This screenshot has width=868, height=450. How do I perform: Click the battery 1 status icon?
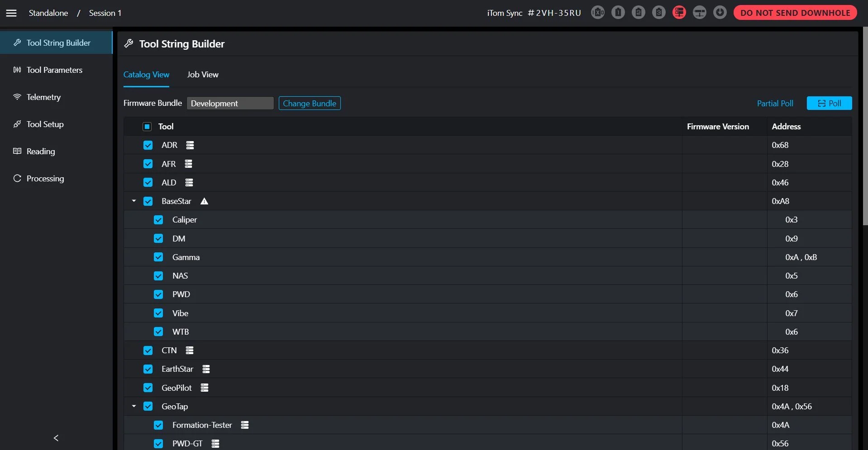coord(618,12)
